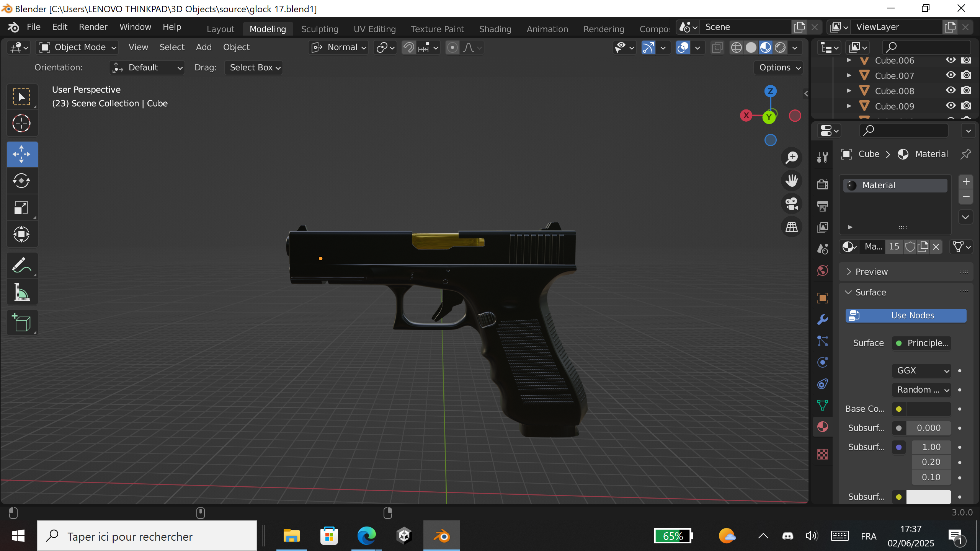
Task: Open the Object Constraints properties tab
Action: [x=822, y=383]
